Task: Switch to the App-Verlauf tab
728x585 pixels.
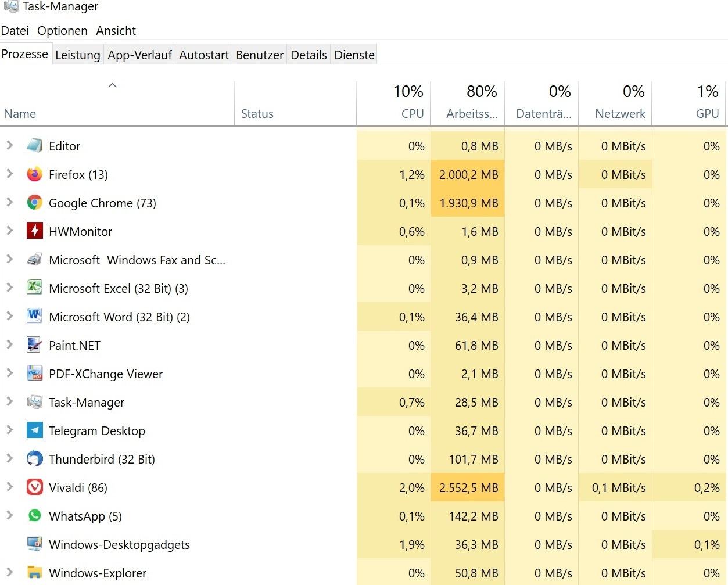Action: (x=139, y=55)
